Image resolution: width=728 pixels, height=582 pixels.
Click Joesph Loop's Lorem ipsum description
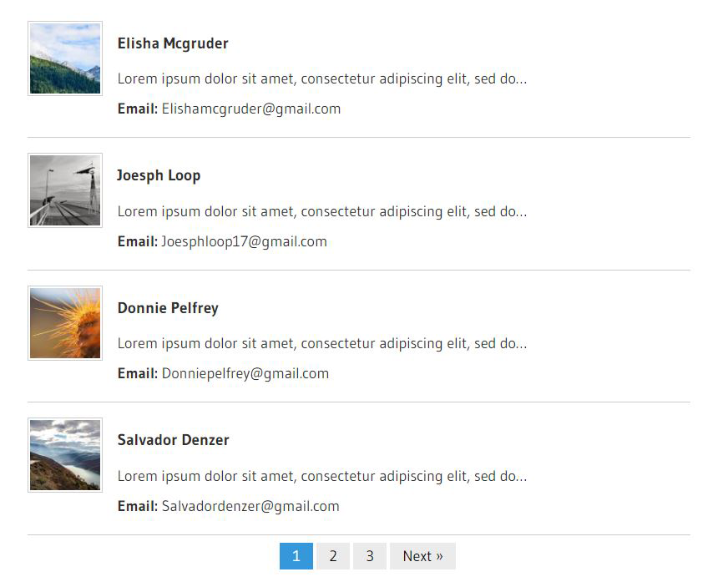[x=322, y=212]
